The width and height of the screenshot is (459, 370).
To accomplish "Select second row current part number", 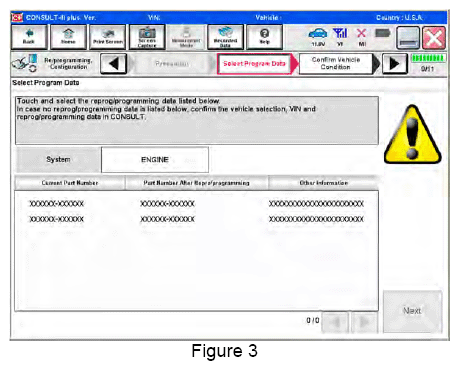I will click(x=56, y=219).
